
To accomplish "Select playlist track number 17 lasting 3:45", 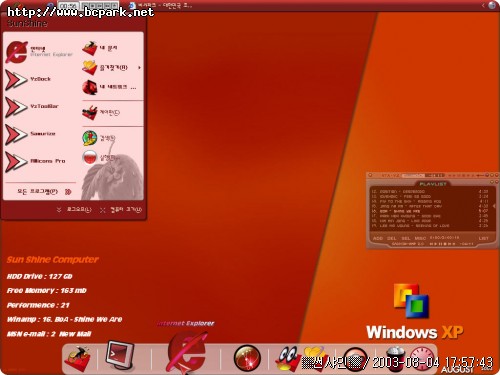I will pos(430,216).
